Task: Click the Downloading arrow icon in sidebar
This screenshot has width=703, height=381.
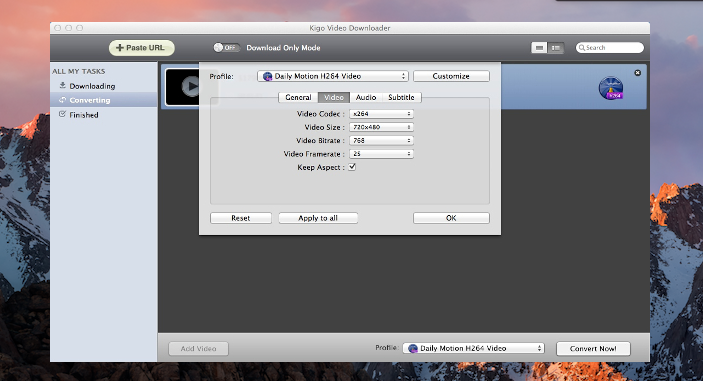Action: click(63, 85)
